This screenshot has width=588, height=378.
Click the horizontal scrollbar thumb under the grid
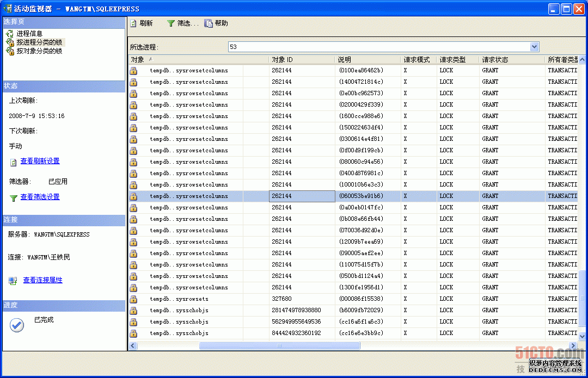(279, 345)
